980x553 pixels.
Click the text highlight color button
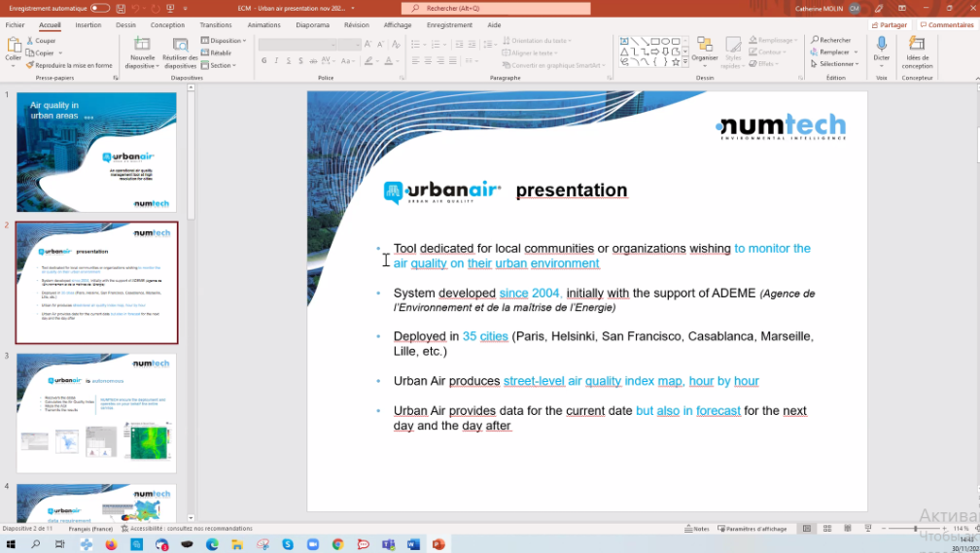tap(368, 60)
